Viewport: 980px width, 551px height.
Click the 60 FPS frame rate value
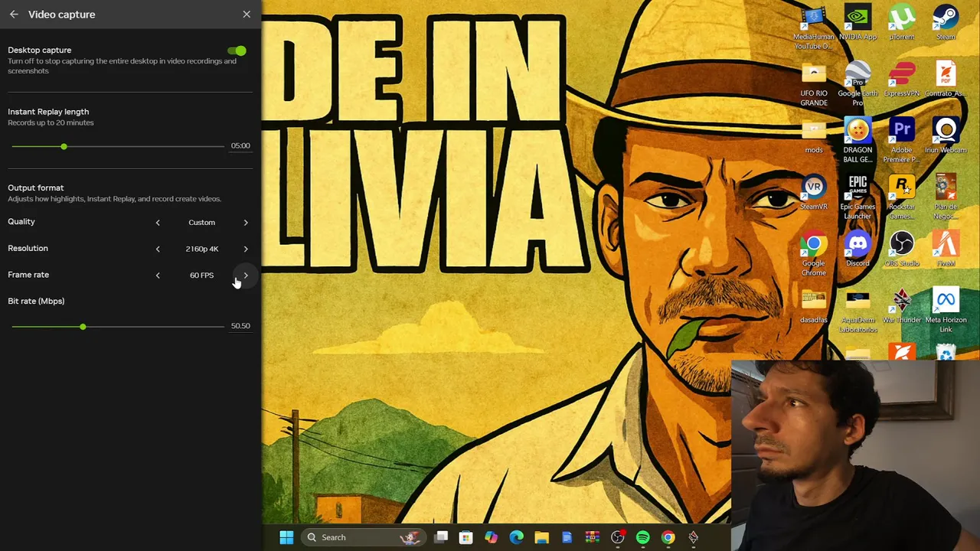coord(202,275)
